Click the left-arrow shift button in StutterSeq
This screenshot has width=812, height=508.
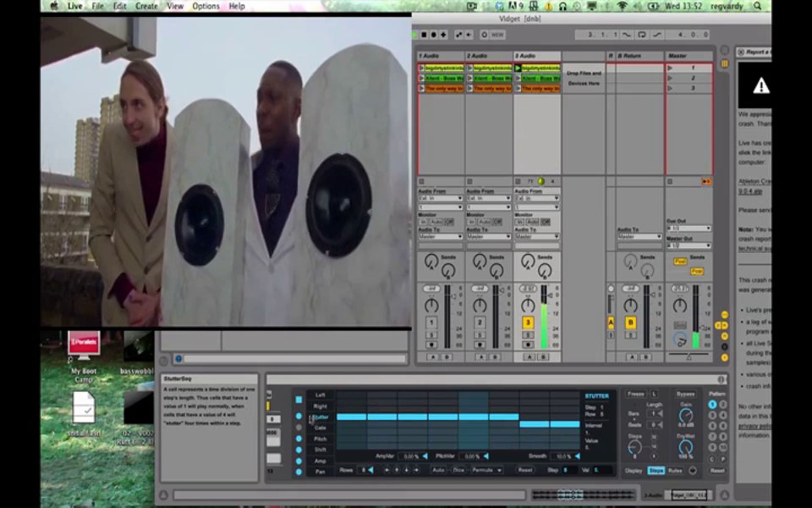[387, 470]
